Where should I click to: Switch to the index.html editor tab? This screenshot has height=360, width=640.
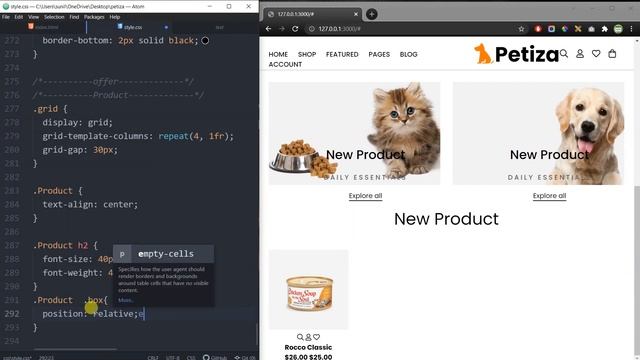click(x=43, y=27)
